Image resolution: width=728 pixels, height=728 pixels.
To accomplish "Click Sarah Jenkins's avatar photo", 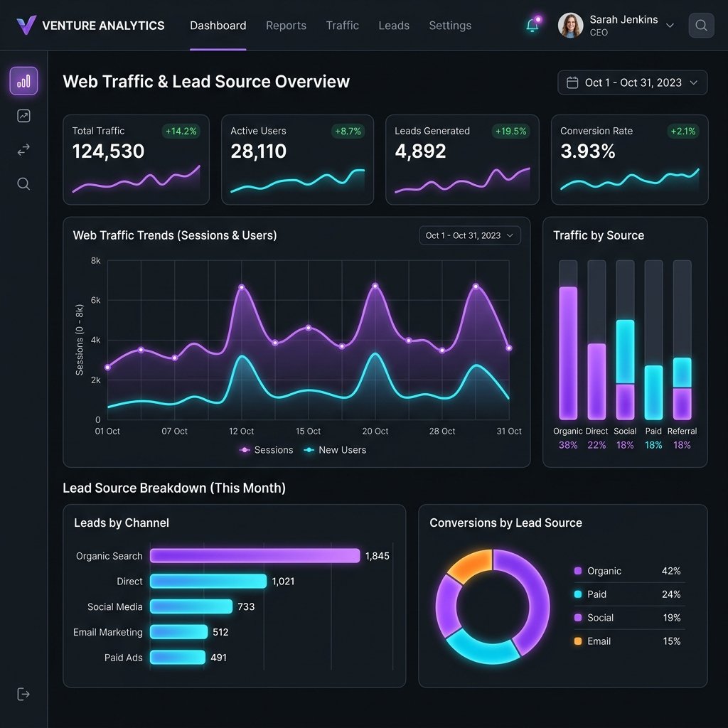I will (570, 25).
